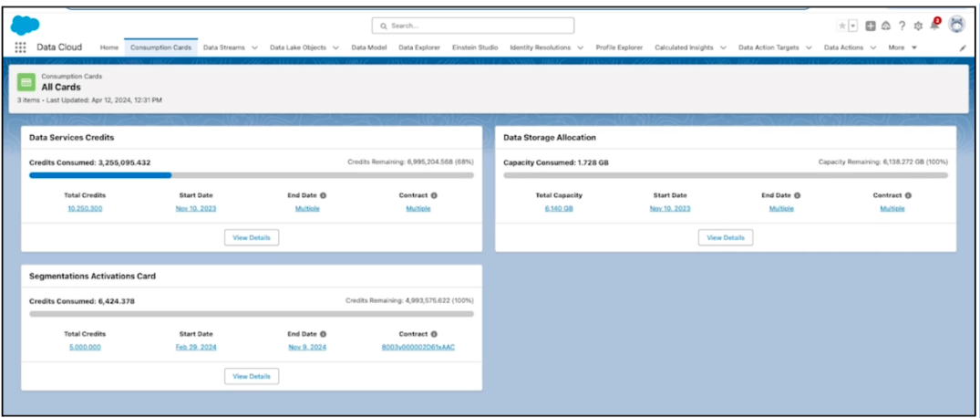Focus the global Search field
The image size is (980, 418).
(473, 26)
